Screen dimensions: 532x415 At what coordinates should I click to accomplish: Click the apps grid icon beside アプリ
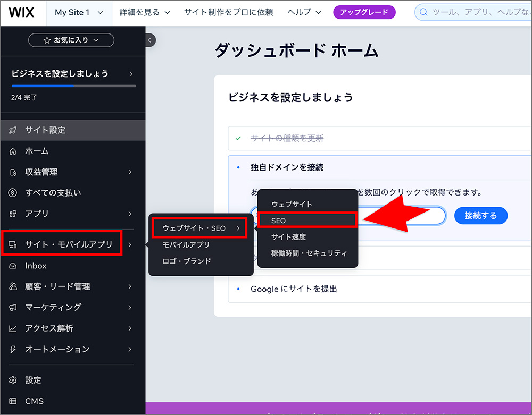13,214
